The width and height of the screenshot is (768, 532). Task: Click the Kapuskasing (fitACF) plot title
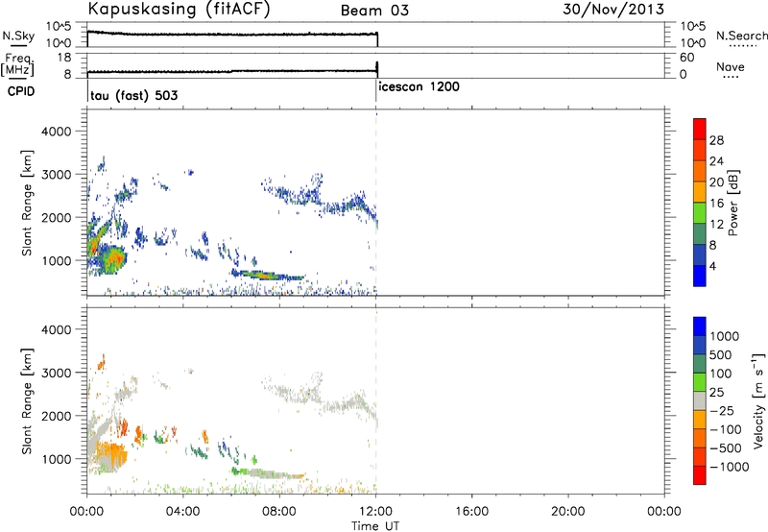coord(179,9)
